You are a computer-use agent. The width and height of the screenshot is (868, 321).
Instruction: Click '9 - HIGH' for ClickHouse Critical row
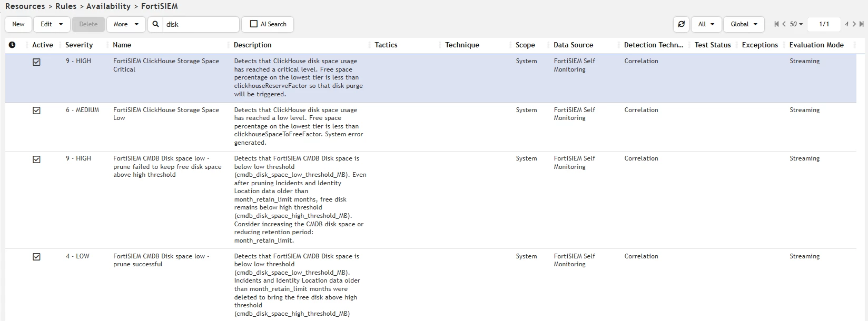tap(78, 61)
